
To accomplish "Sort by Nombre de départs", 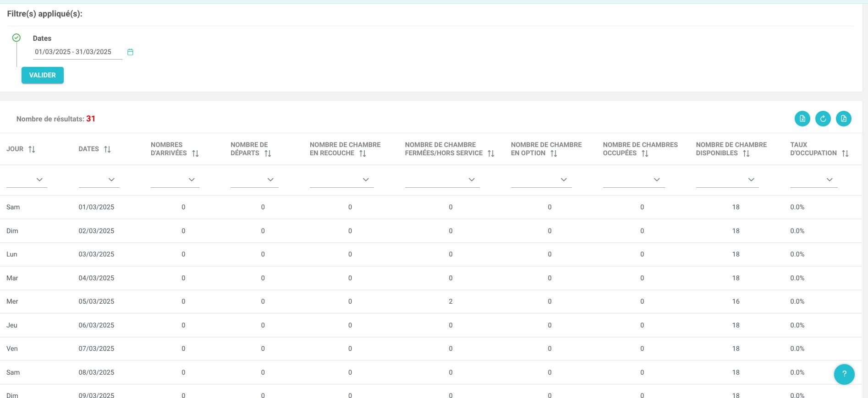I will tap(268, 153).
